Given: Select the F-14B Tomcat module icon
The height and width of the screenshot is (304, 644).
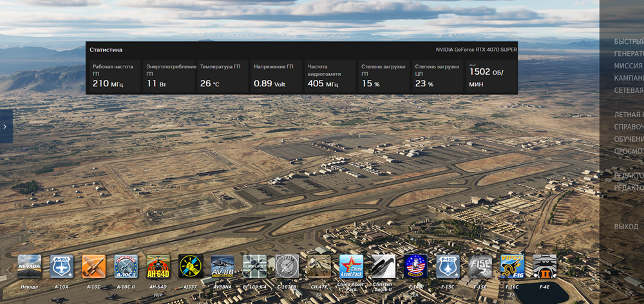Looking at the screenshot, I should [415, 266].
